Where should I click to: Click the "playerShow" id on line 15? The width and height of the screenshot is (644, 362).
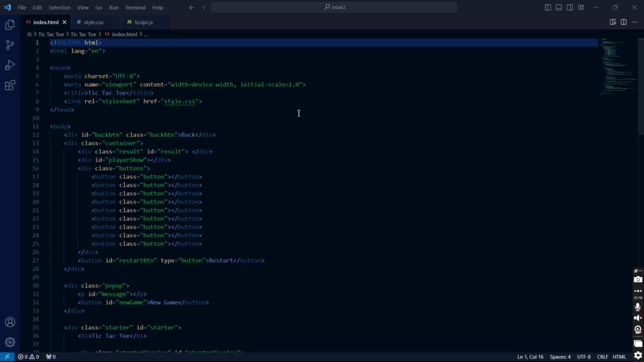126,160
